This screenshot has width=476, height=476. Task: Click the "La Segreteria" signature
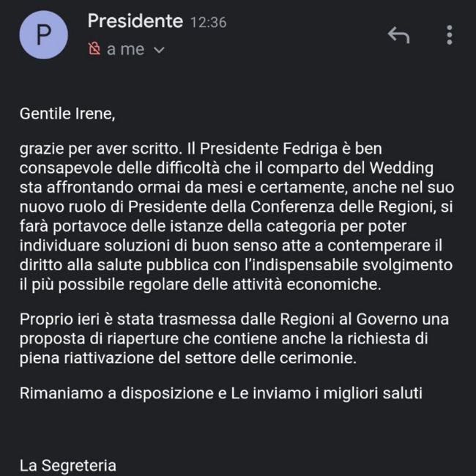point(67,464)
